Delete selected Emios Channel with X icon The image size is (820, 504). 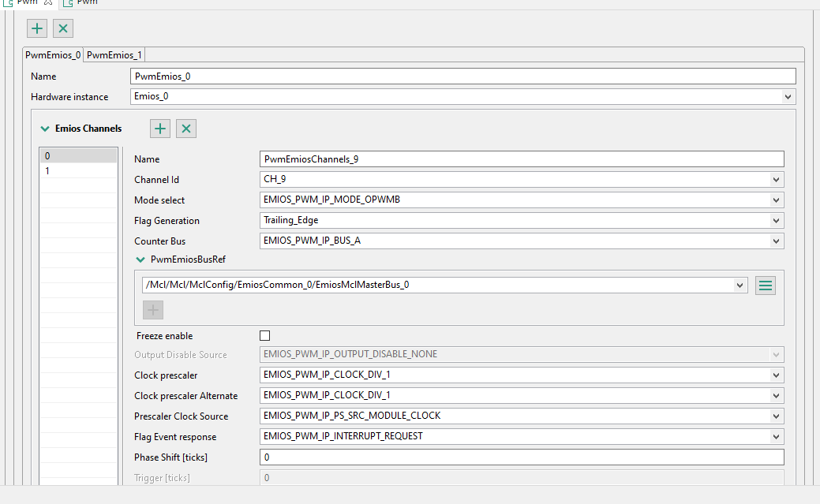point(186,129)
